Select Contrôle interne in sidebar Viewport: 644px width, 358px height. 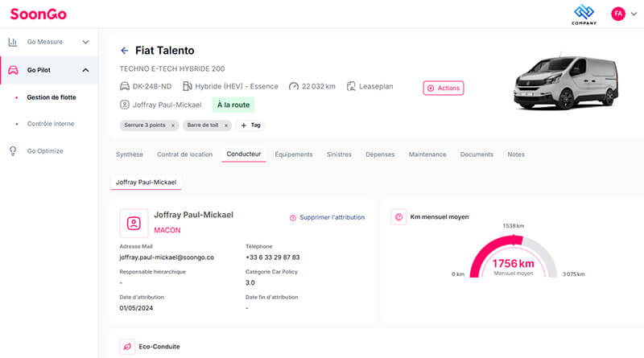point(50,124)
